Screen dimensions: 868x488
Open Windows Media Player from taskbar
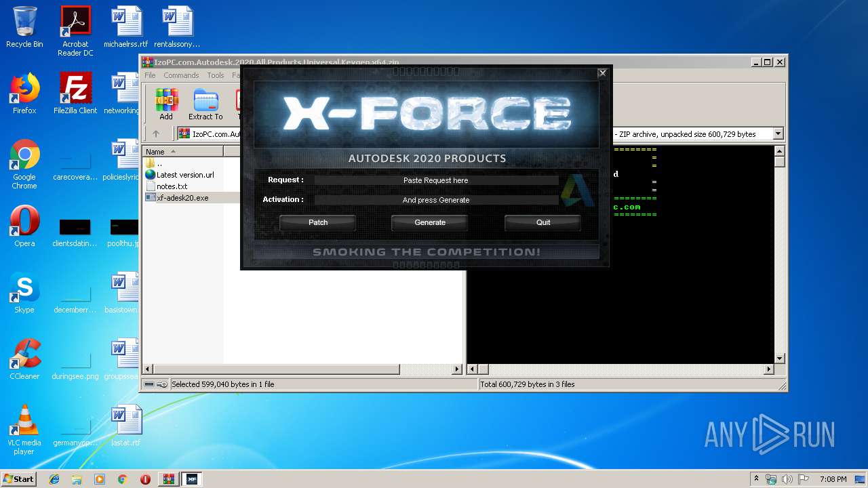pos(100,479)
